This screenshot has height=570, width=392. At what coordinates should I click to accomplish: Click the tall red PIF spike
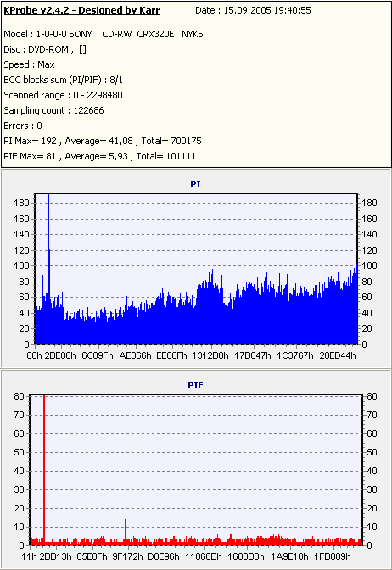tap(44, 469)
